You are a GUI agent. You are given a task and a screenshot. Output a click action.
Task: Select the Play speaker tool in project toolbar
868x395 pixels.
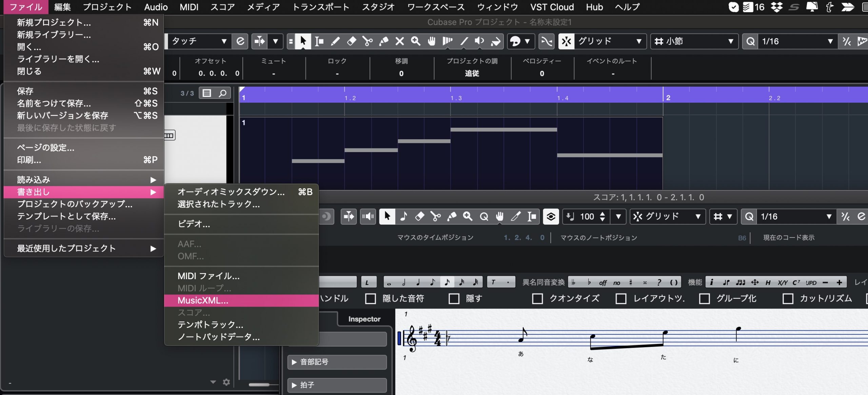[479, 41]
